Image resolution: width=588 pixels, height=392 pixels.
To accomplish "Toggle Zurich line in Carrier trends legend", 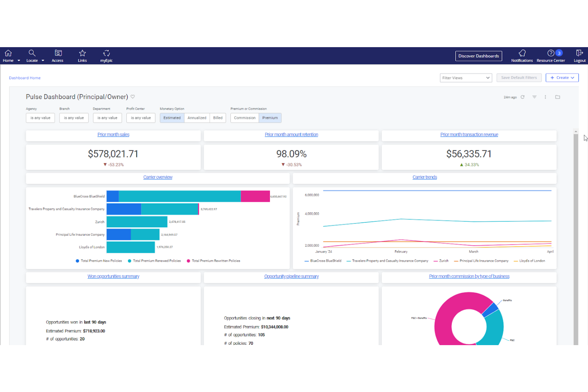I will coord(441,261).
